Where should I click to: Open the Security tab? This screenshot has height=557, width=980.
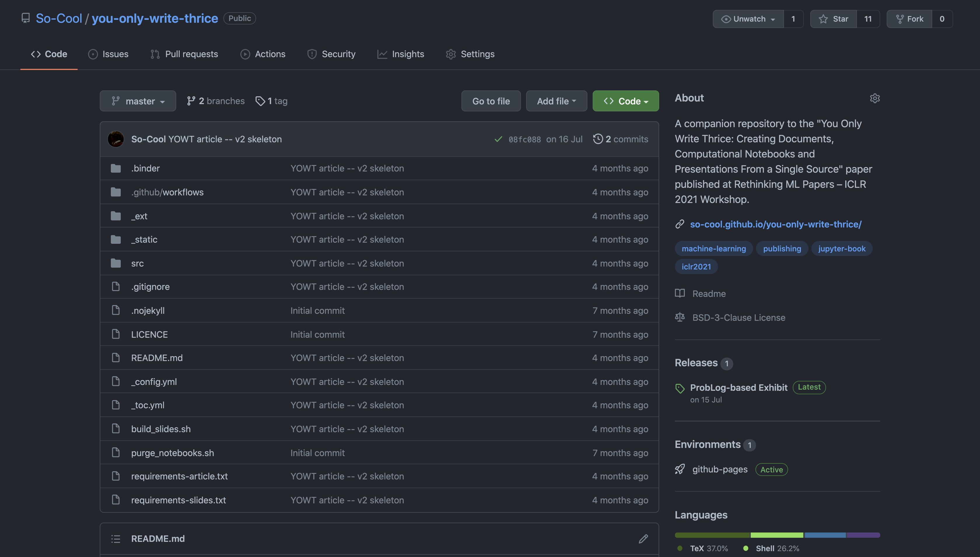331,54
